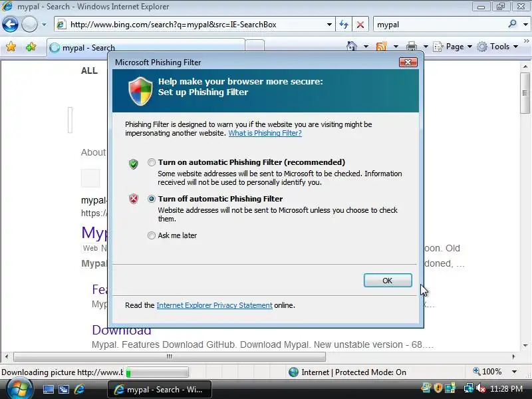Click the ALL filter on Bing page
This screenshot has height=399, width=532.
pos(89,70)
